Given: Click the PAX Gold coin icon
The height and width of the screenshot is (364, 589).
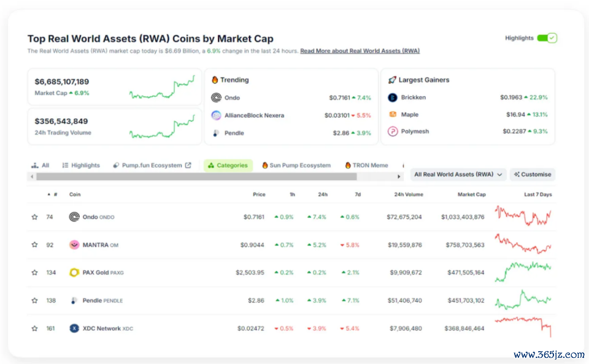Looking at the screenshot, I should click(x=74, y=273).
